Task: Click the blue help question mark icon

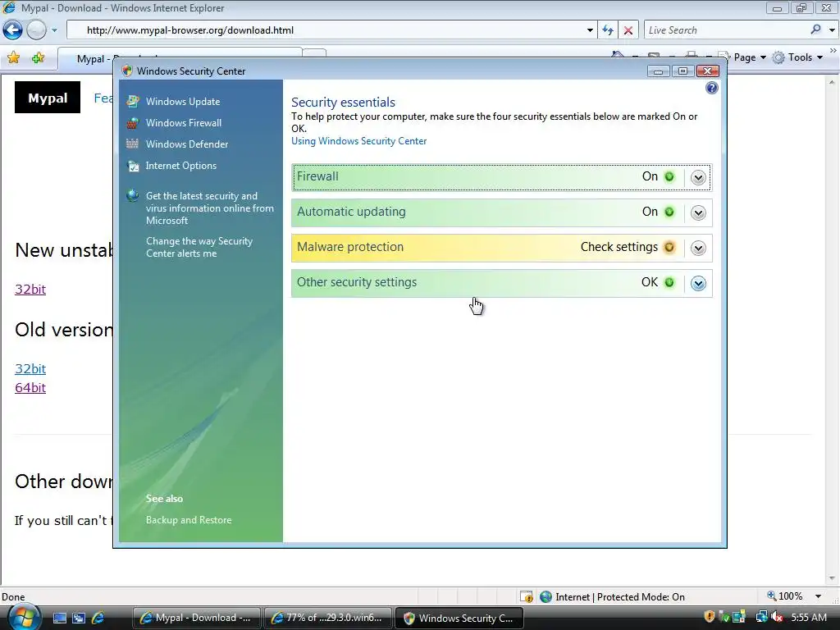Action: [711, 88]
